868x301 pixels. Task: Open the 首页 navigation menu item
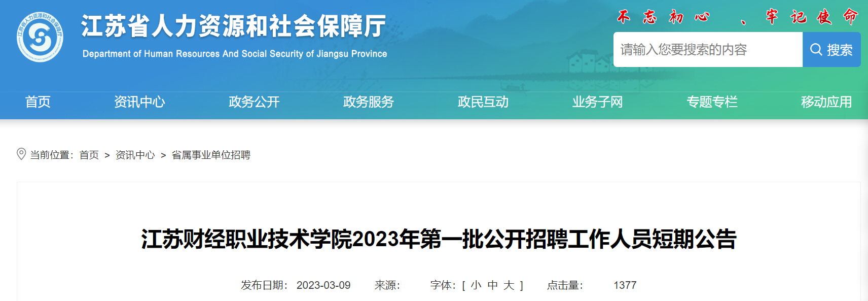(x=38, y=102)
